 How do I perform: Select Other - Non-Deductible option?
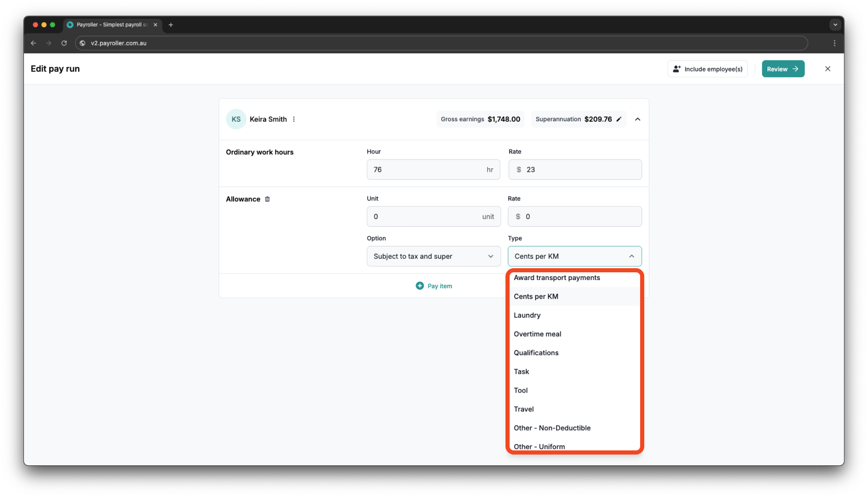(x=552, y=428)
